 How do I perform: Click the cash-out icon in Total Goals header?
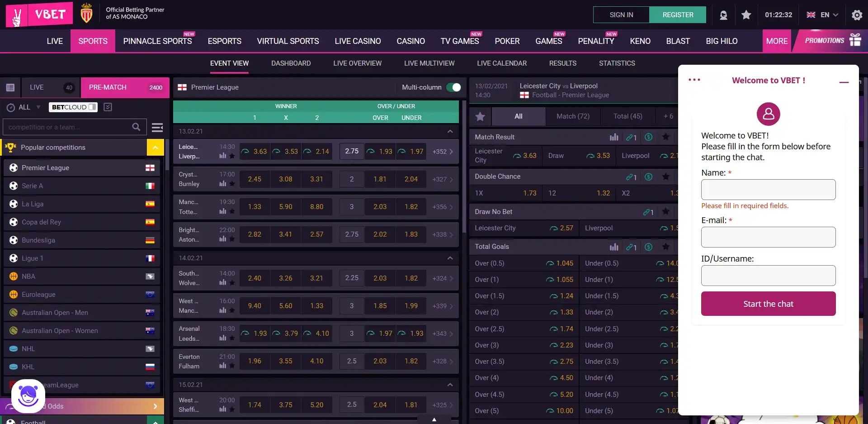(x=648, y=247)
